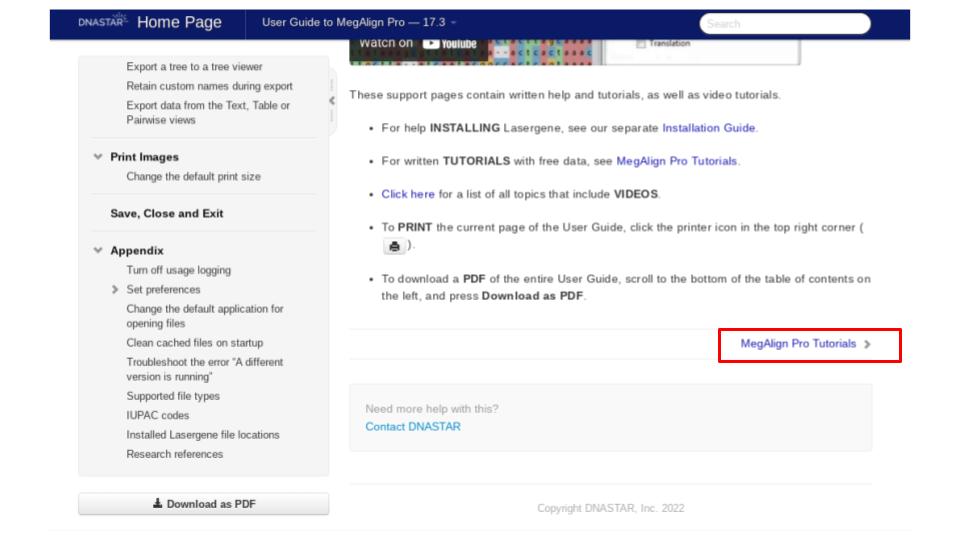Open the Set preferences topic
Image resolution: width=960 pixels, height=540 pixels.
163,290
